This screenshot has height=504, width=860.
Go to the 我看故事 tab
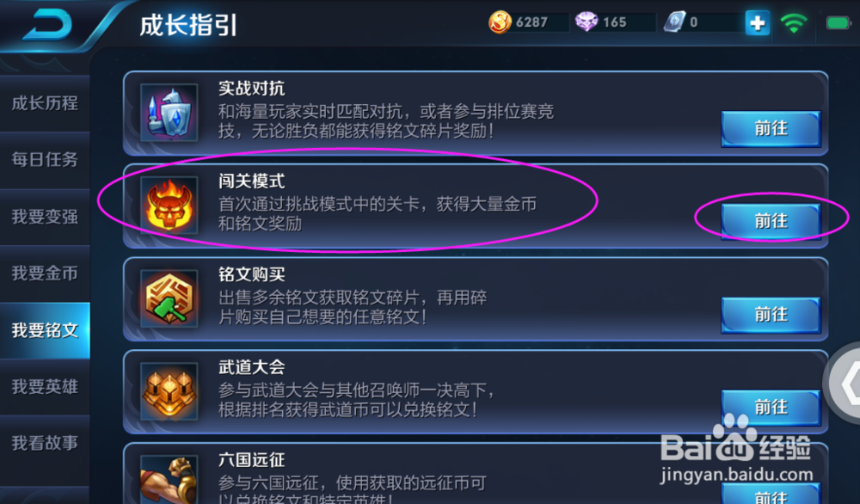click(x=45, y=443)
